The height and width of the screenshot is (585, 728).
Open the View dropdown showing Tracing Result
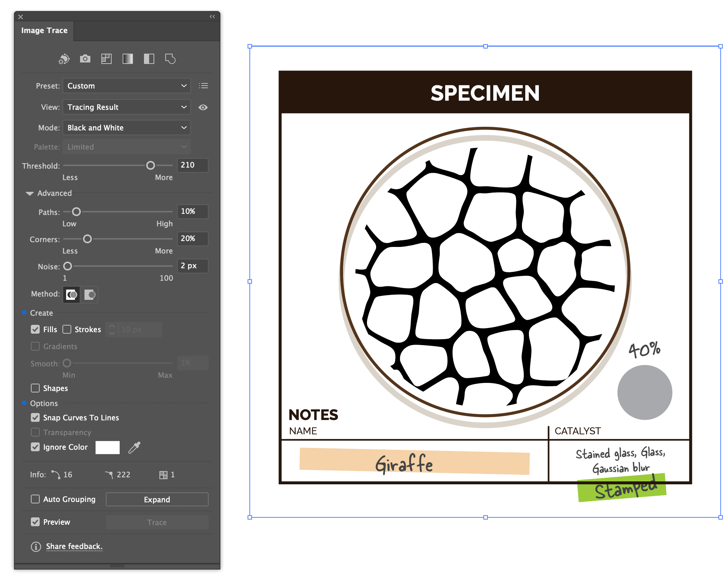(x=126, y=107)
